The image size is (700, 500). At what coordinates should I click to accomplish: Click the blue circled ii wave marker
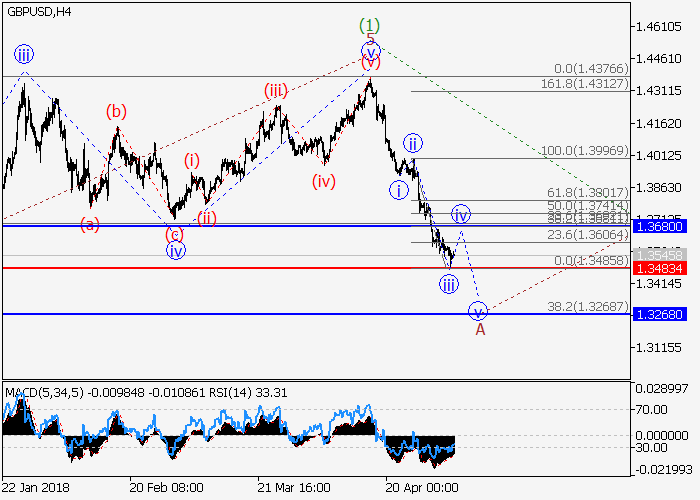pyautogui.click(x=411, y=142)
